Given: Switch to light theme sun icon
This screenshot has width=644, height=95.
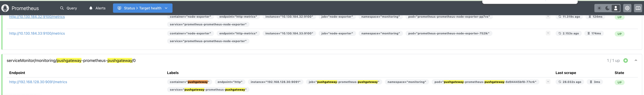Looking at the screenshot, I should click(x=599, y=8).
